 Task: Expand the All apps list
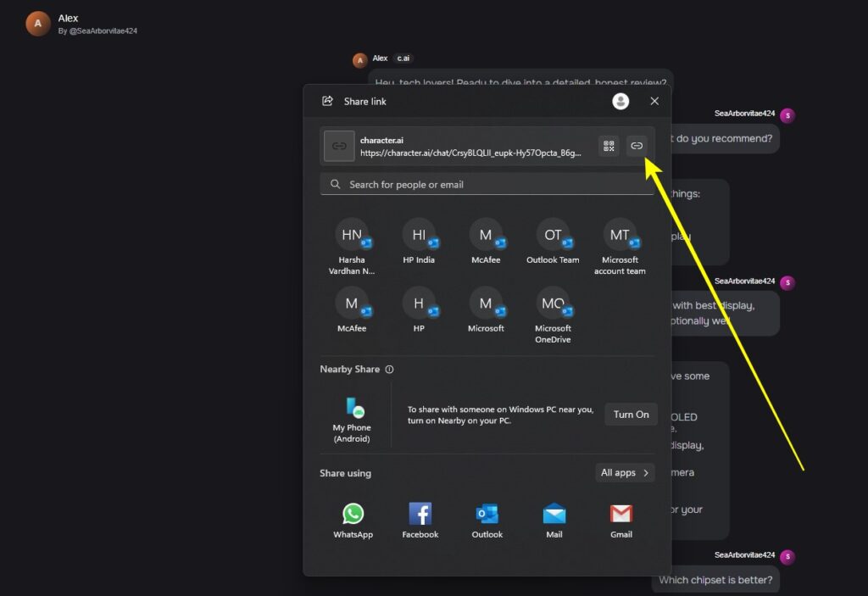(625, 472)
